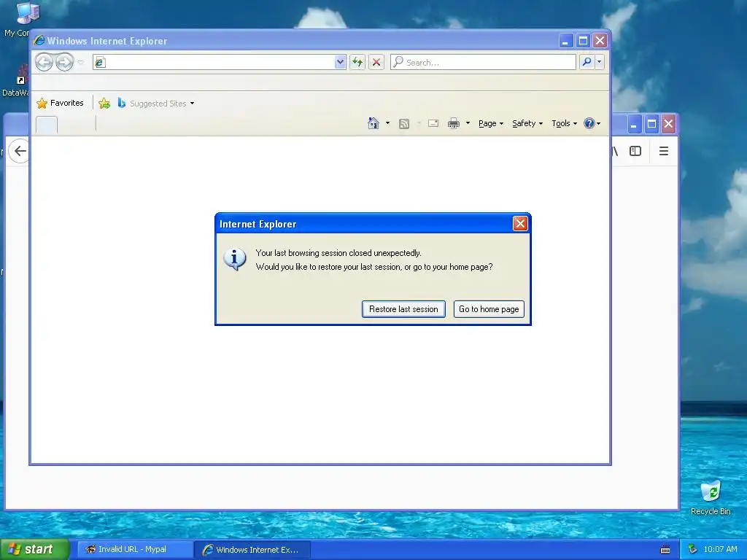747x560 pixels.
Task: Click the RSS Feeds icon
Action: point(404,124)
